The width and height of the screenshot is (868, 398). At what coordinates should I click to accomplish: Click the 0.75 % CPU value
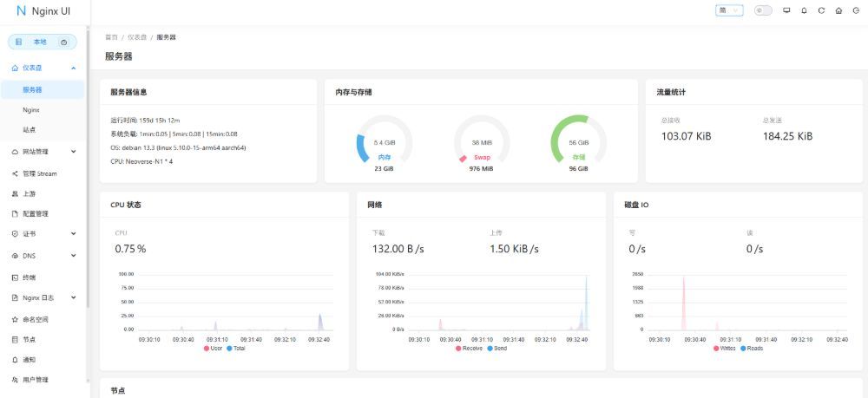pos(131,249)
